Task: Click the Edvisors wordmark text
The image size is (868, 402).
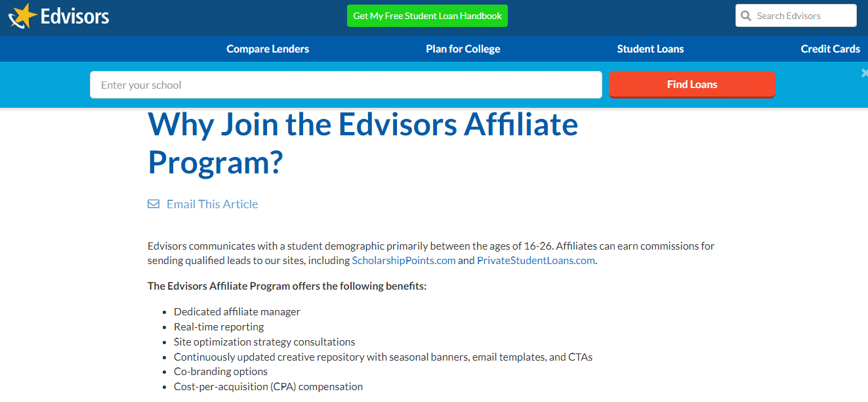Action: pos(75,16)
